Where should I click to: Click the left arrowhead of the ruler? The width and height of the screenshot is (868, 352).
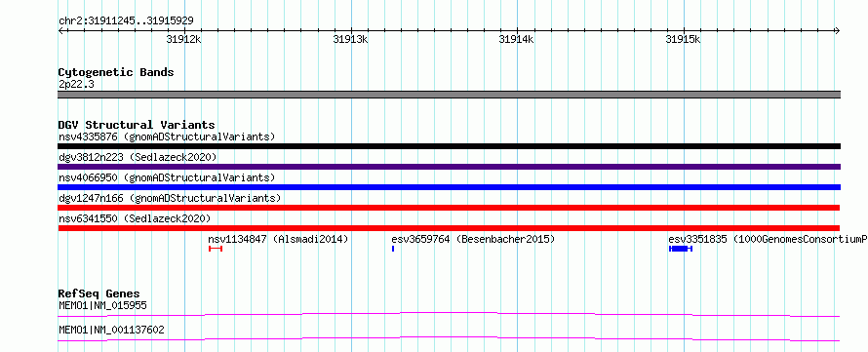coord(60,30)
